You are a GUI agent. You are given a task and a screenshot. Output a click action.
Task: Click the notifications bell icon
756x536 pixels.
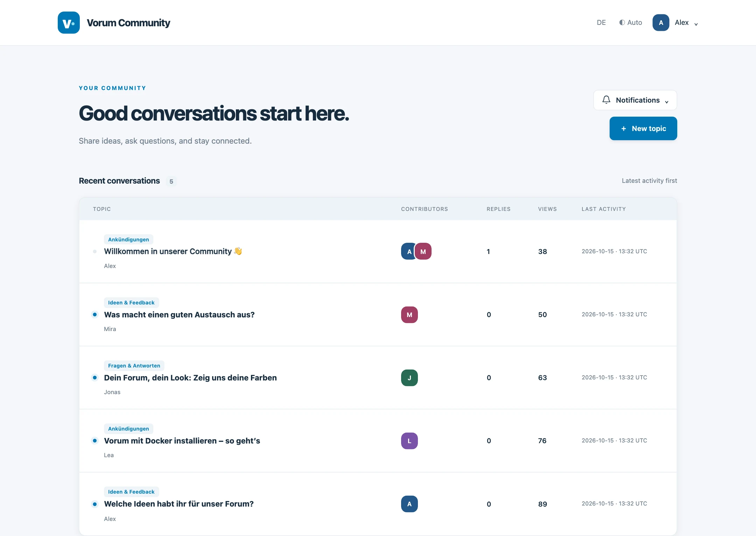(606, 100)
